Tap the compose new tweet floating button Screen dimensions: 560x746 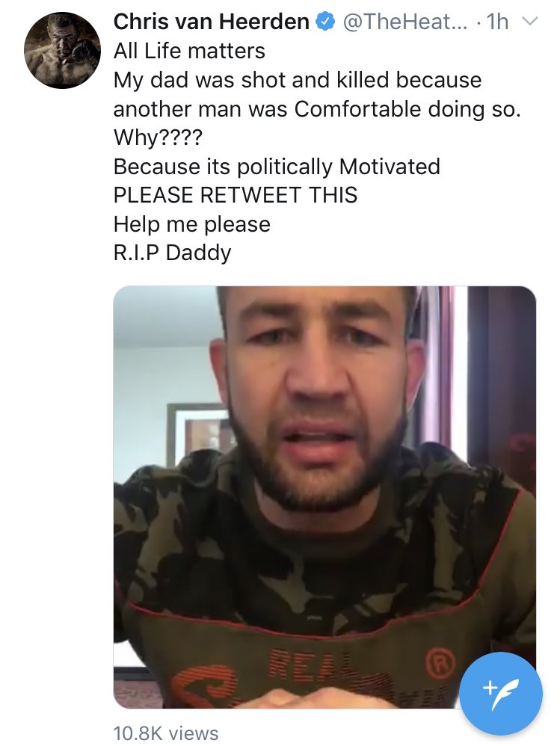coord(500,694)
